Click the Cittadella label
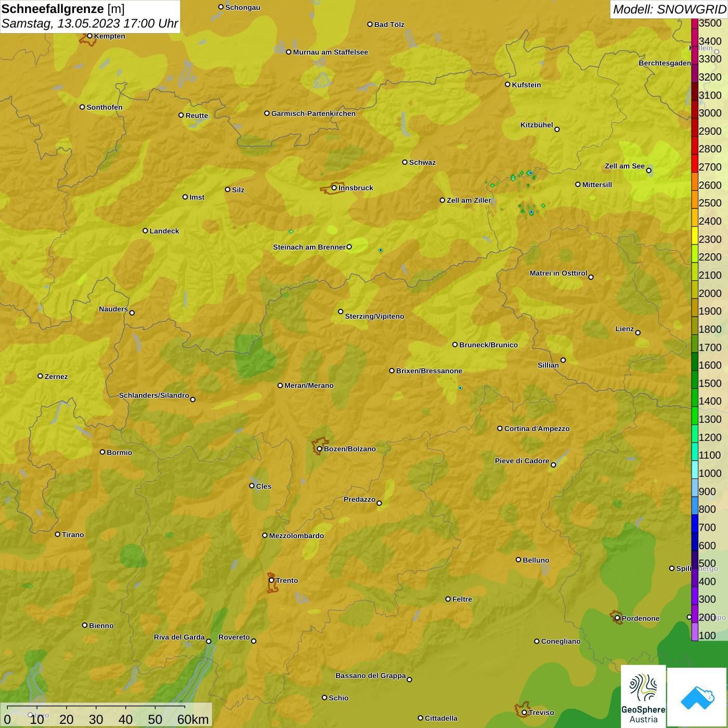 [441, 718]
